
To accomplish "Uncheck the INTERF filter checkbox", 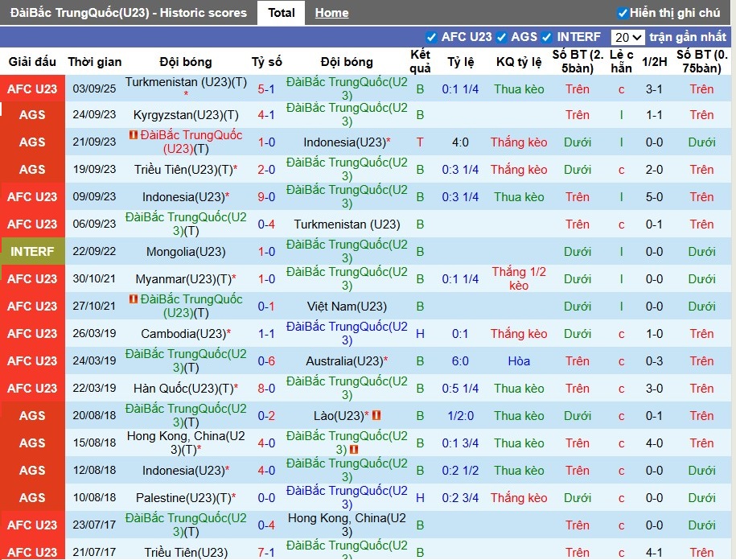I will [x=546, y=37].
